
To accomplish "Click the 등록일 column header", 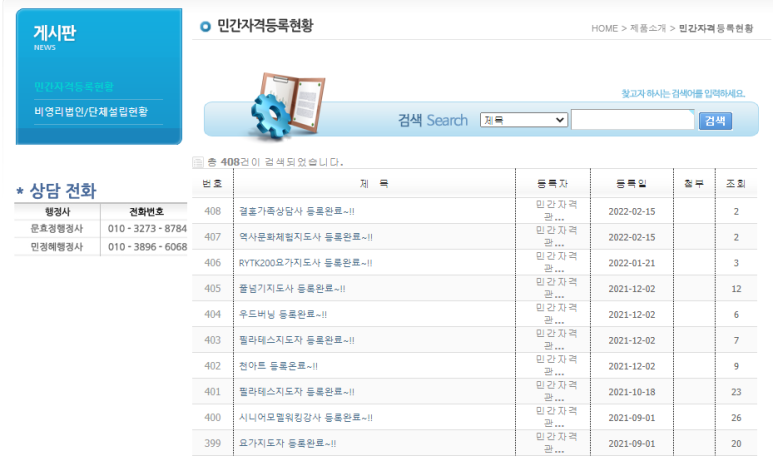I will [x=631, y=184].
